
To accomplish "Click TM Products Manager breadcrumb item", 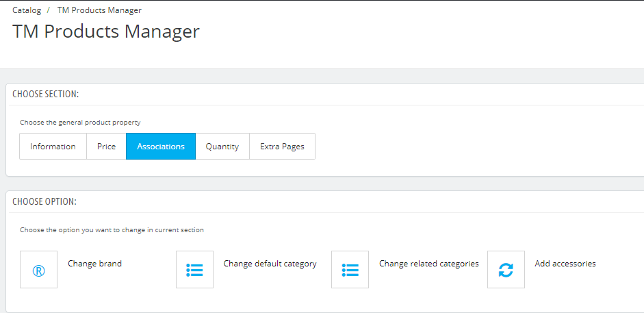I will (99, 10).
